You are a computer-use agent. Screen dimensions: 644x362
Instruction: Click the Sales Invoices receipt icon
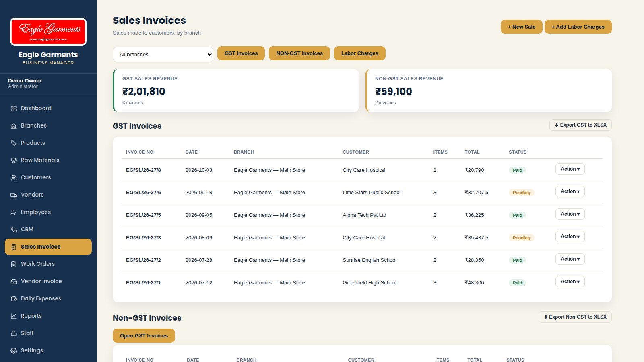[x=14, y=247]
